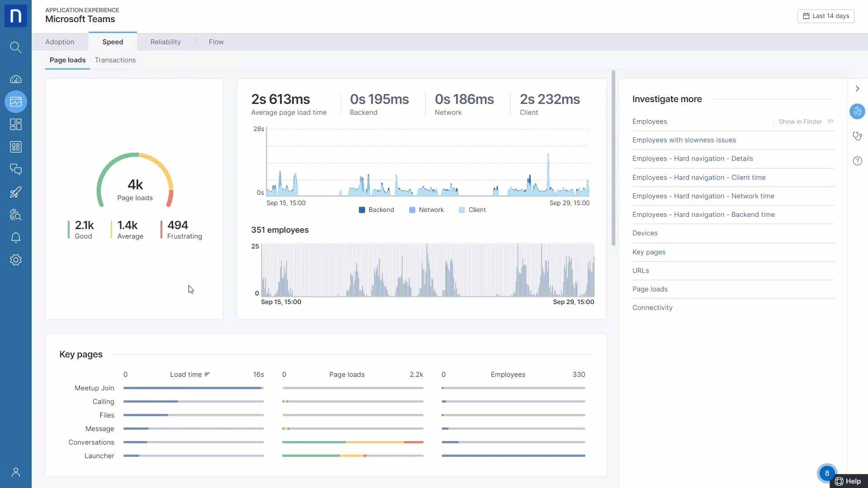The height and width of the screenshot is (488, 868).
Task: Toggle the Network legend series
Action: [426, 210]
